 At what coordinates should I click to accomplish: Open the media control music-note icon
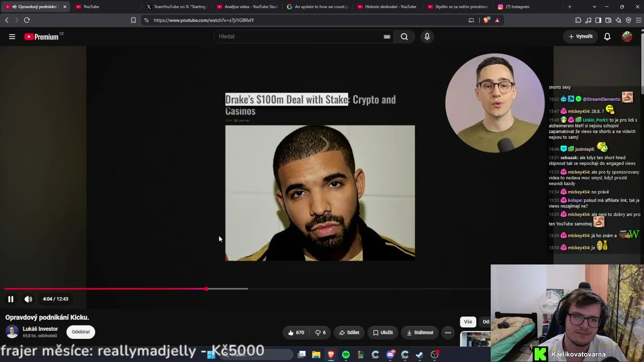588,20
